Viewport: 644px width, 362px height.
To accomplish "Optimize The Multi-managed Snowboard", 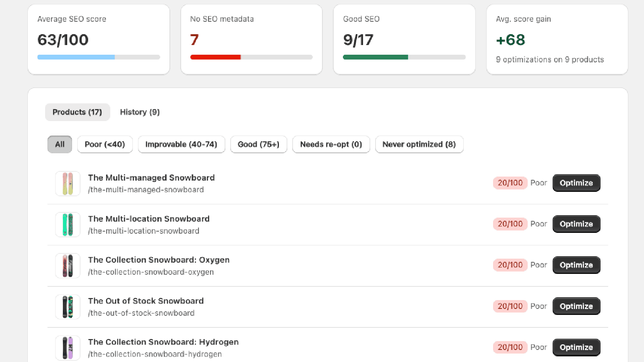I will (576, 183).
